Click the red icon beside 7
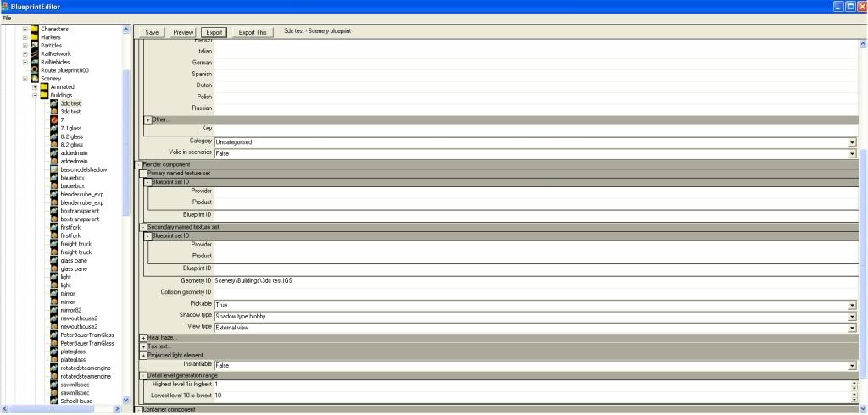The width and height of the screenshot is (868, 415). pyautogui.click(x=54, y=119)
